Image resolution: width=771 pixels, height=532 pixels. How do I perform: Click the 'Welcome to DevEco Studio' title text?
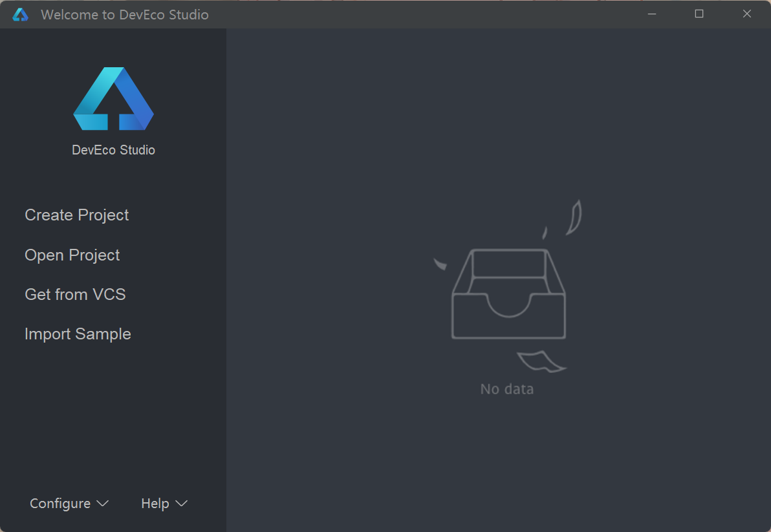125,15
